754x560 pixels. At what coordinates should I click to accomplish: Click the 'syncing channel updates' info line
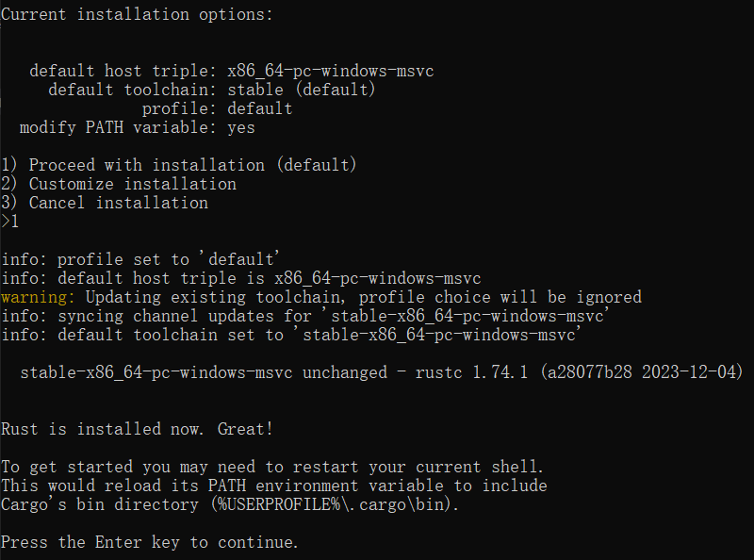tap(305, 316)
